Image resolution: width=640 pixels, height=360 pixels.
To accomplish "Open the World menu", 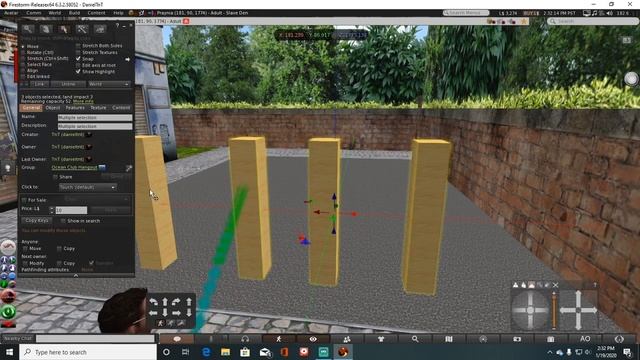I will (55, 13).
